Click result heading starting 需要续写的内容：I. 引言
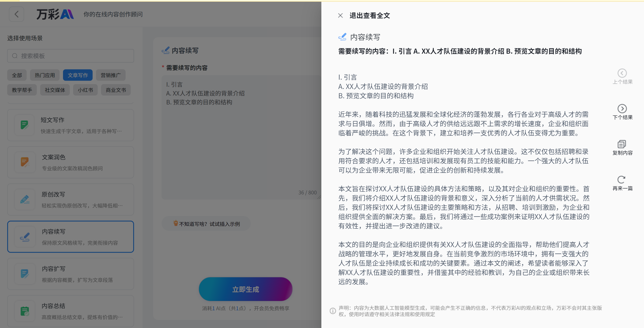This screenshot has width=644, height=328. click(x=460, y=51)
